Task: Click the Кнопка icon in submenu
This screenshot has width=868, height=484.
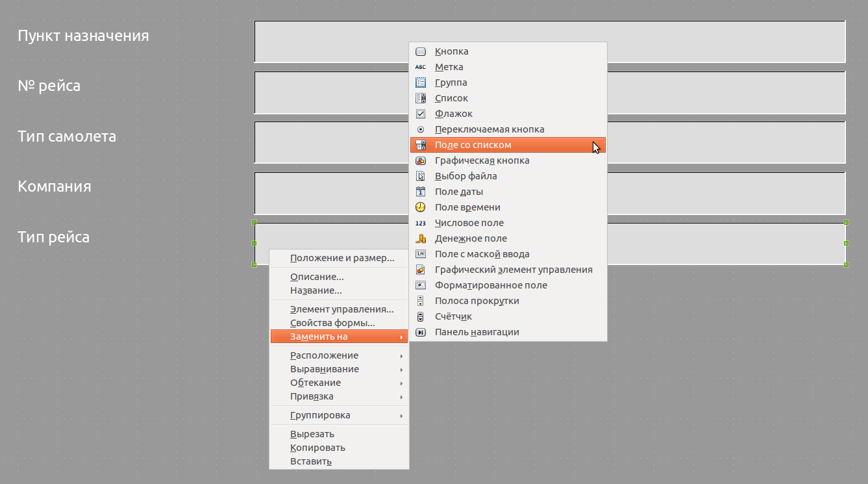Action: point(421,51)
